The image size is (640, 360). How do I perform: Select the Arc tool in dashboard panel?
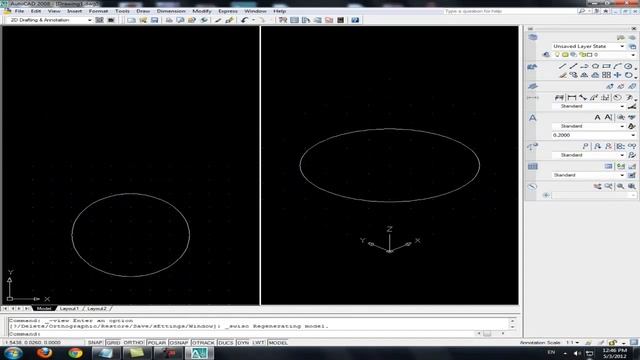click(617, 66)
